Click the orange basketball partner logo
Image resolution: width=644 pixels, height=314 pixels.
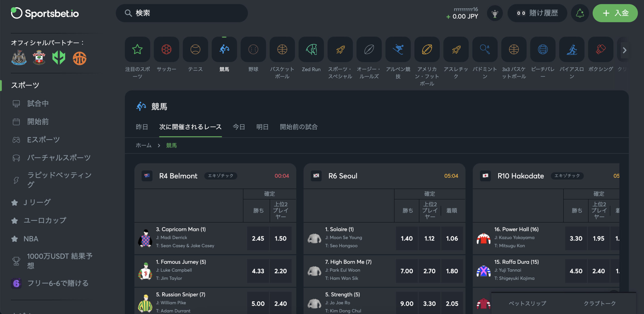pyautogui.click(x=79, y=58)
